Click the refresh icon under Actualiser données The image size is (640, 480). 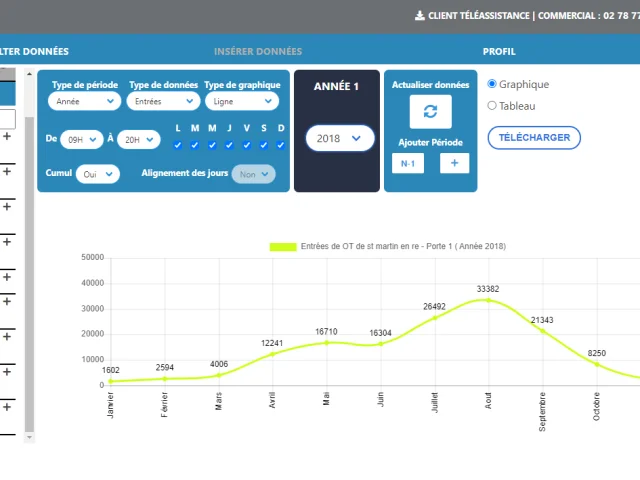(x=430, y=112)
